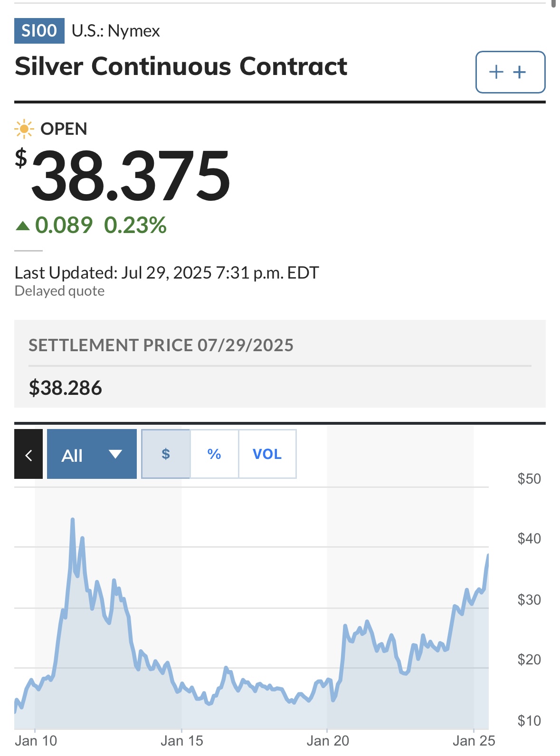Viewport: 560px width, 756px height.
Task: Click the plus-plus watchlist add button
Action: click(510, 72)
